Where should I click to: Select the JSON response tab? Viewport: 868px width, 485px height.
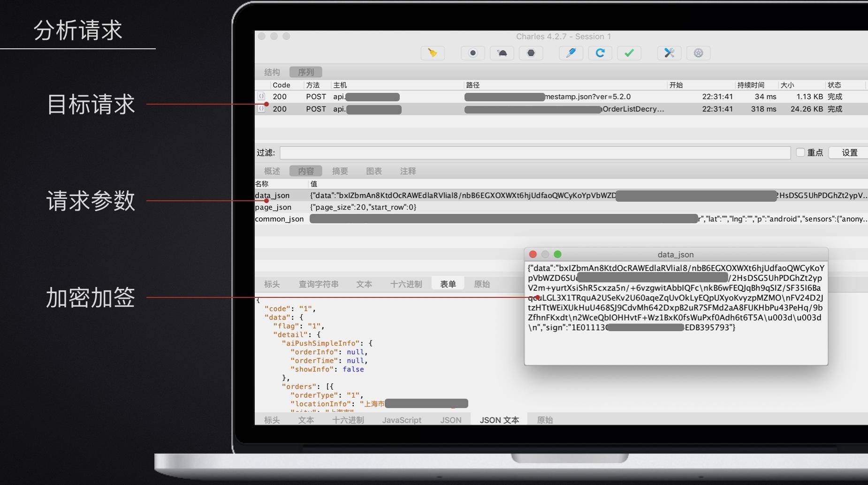pos(451,420)
